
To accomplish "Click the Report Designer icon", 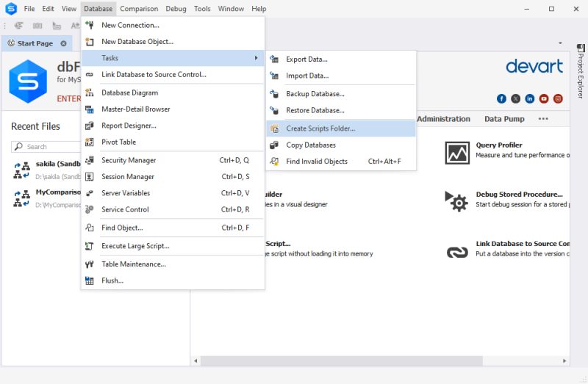I will (x=89, y=126).
